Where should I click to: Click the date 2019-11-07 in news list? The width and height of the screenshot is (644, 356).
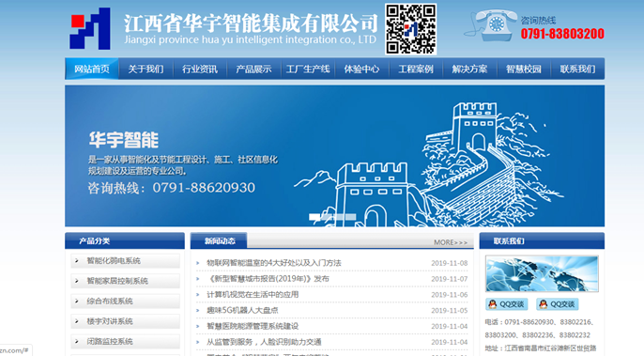[450, 279]
